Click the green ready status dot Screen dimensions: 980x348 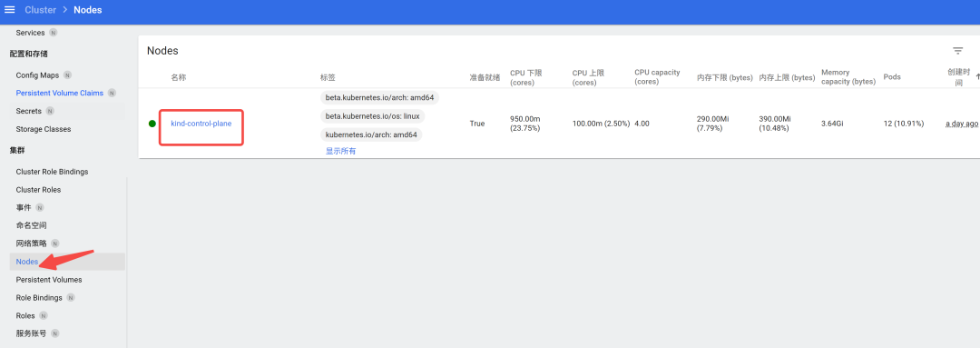click(152, 124)
